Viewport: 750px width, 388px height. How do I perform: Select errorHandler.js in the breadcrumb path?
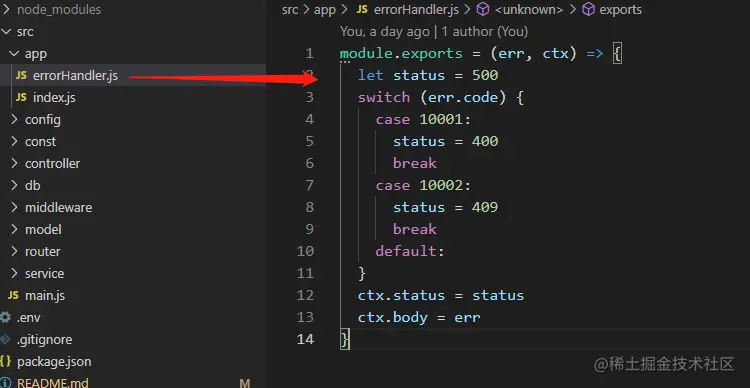416,10
